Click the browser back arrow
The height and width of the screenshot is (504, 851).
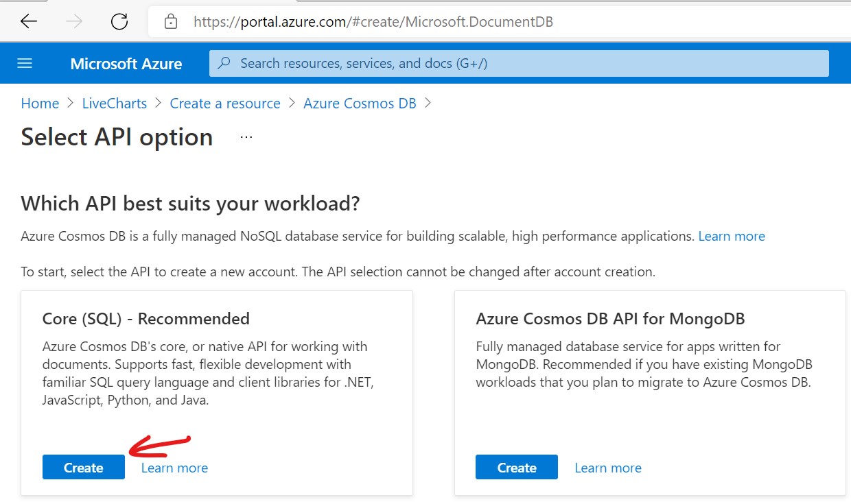click(29, 22)
